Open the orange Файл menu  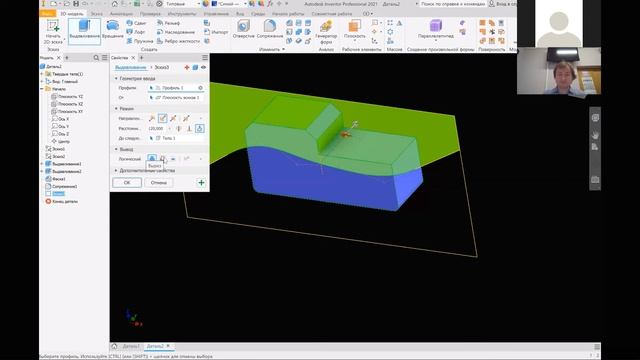pos(48,13)
